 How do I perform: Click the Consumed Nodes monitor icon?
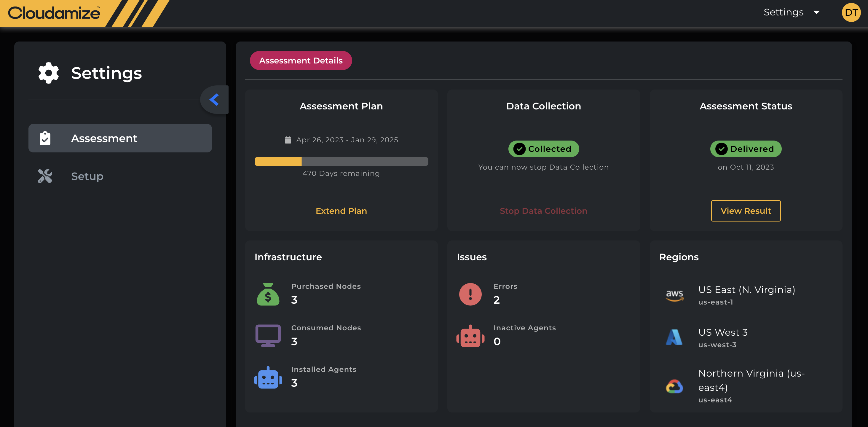point(268,336)
